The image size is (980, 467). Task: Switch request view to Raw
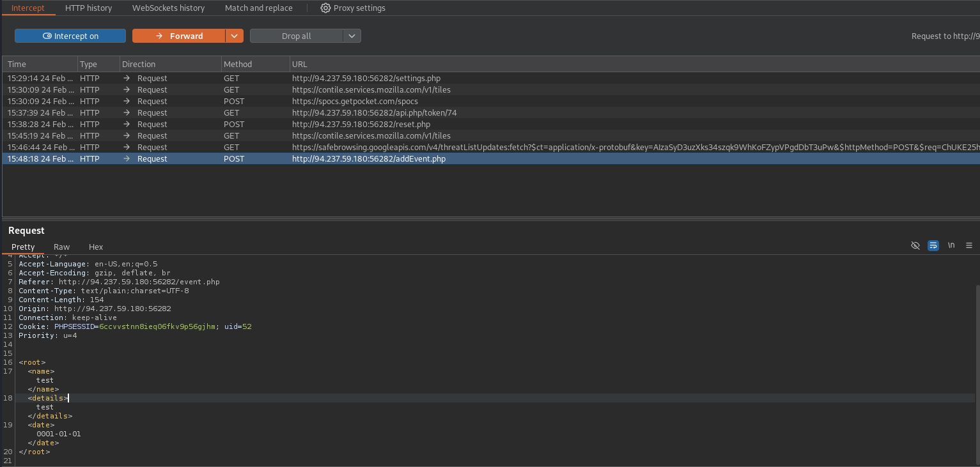pos(61,247)
